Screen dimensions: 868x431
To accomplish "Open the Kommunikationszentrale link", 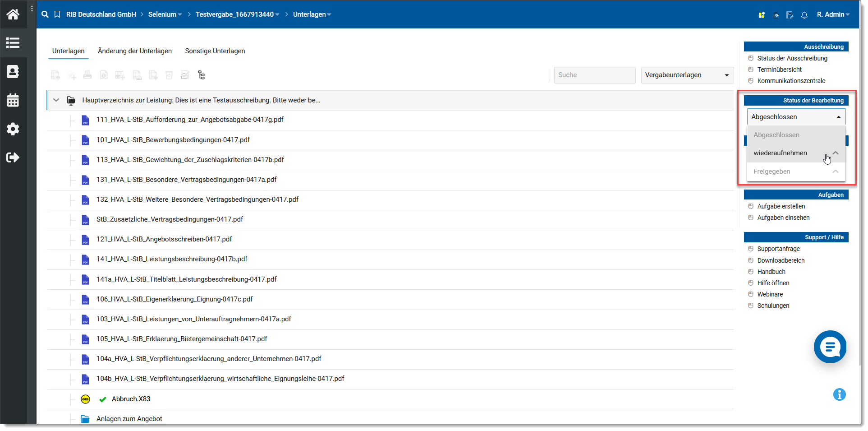I will pos(791,81).
